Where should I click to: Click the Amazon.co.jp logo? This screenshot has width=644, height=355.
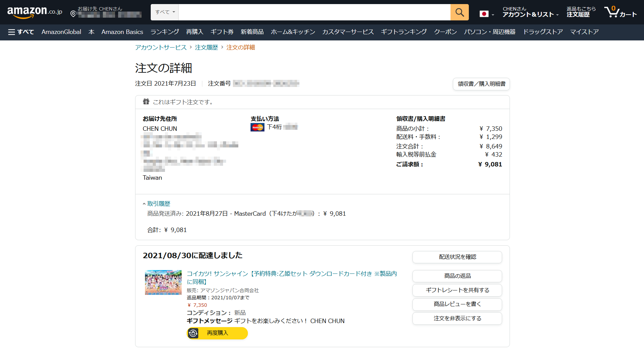35,12
